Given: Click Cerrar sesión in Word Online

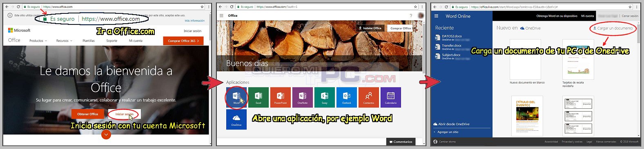Looking at the screenshot, I should [630, 16].
